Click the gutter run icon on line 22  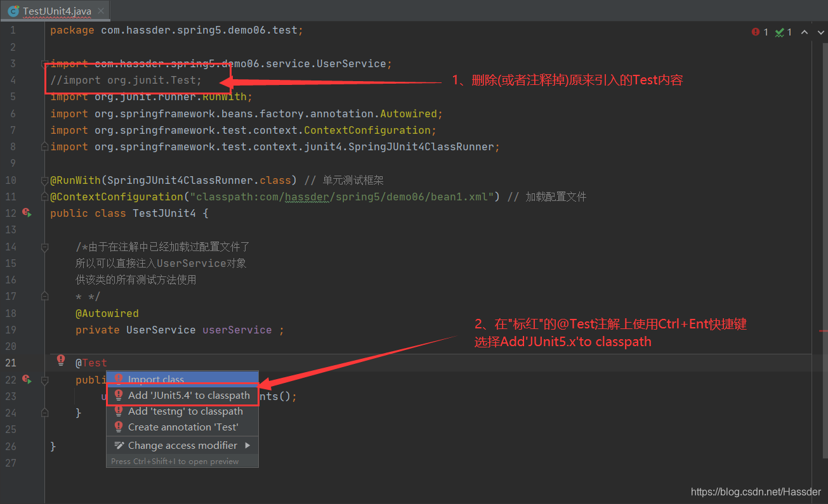(x=27, y=380)
